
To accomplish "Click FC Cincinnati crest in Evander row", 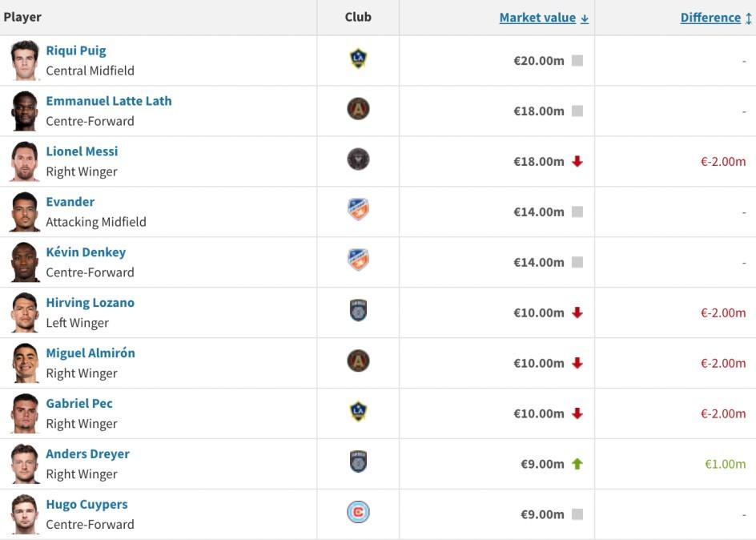I will (358, 210).
